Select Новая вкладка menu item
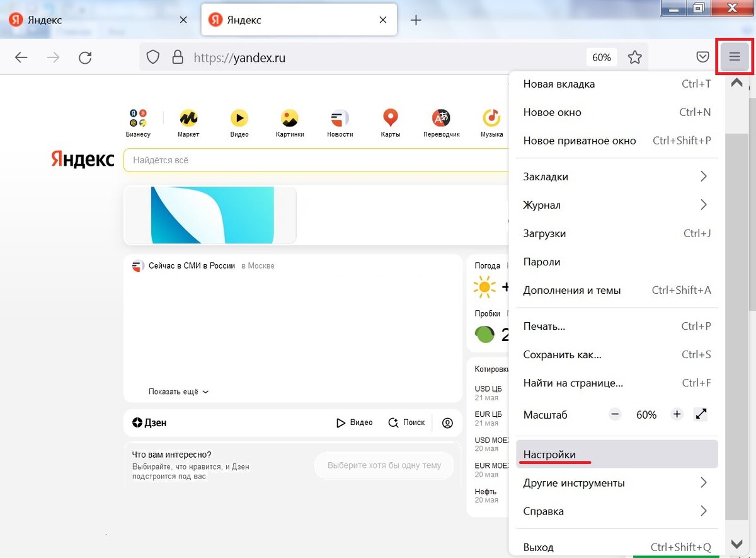 coord(617,84)
